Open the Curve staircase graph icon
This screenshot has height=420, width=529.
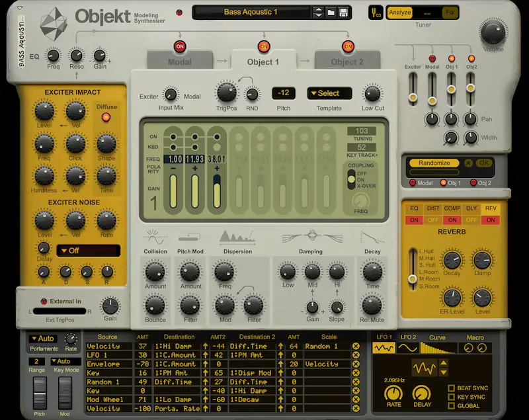pyautogui.click(x=438, y=348)
